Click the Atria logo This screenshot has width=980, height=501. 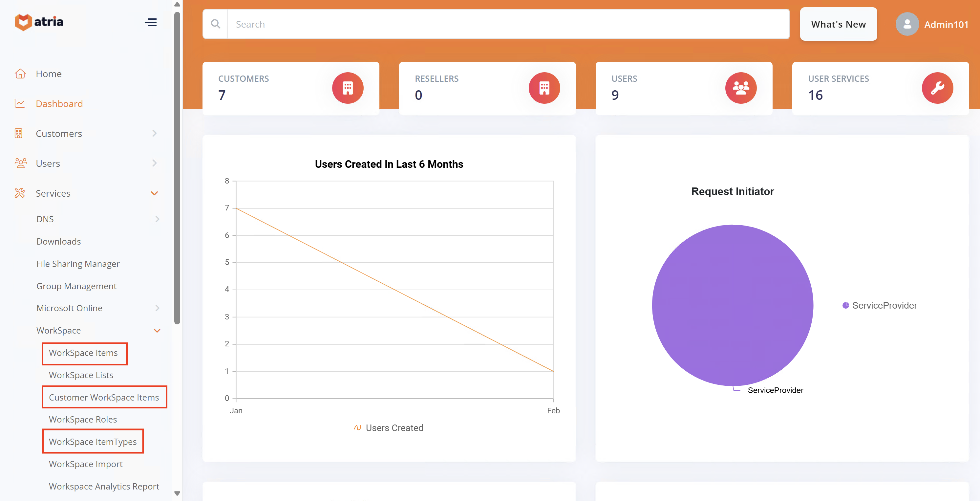38,22
